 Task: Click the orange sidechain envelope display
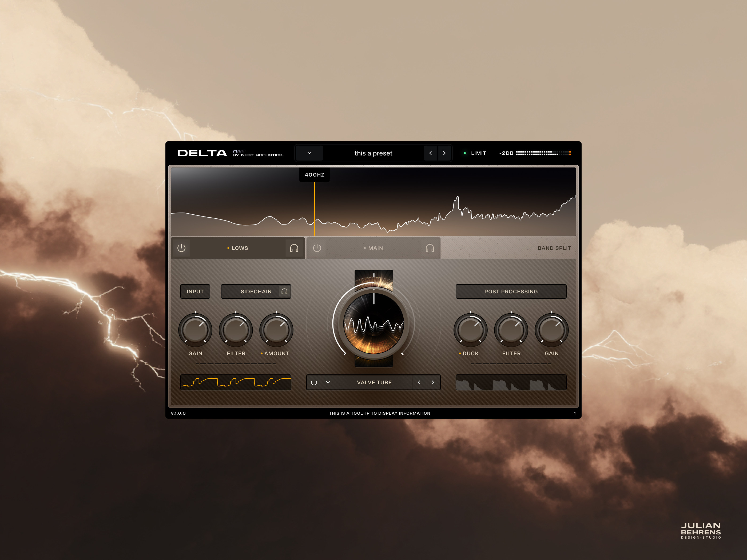click(236, 382)
